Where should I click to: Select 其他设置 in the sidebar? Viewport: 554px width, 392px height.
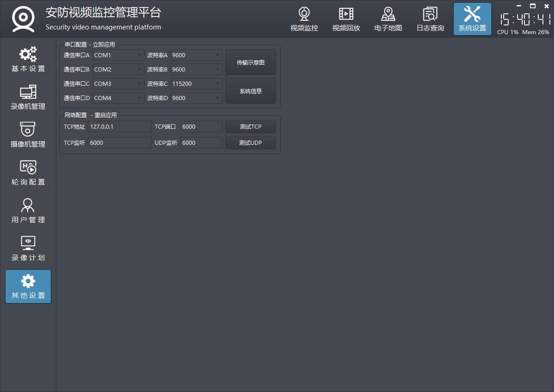[28, 287]
